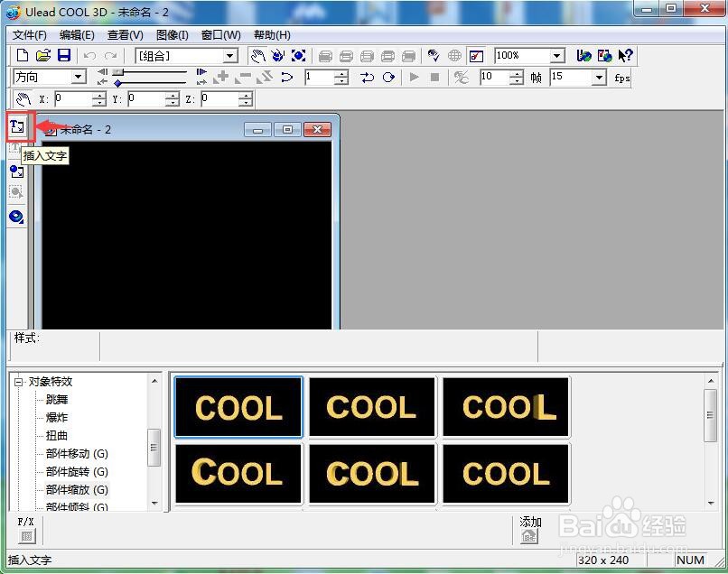Image resolution: width=728 pixels, height=574 pixels.
Task: Toggle the Loop mode icon
Action: point(388,77)
